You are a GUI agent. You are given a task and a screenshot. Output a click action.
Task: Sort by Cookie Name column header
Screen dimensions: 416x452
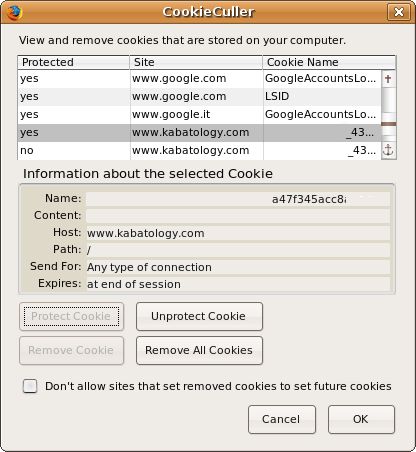[329, 62]
